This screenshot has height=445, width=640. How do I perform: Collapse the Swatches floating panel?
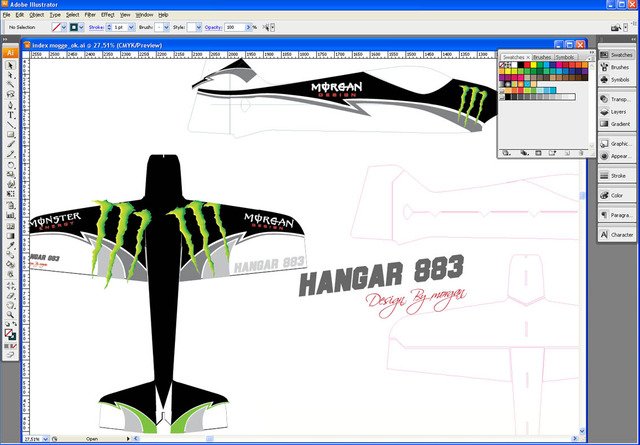(x=590, y=53)
